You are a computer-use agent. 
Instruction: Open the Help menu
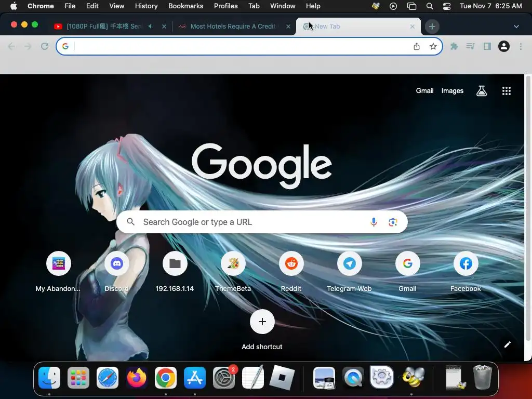(313, 6)
